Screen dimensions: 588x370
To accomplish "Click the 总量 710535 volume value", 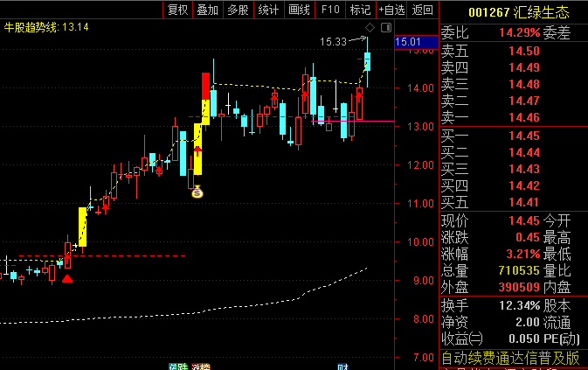I will (519, 270).
